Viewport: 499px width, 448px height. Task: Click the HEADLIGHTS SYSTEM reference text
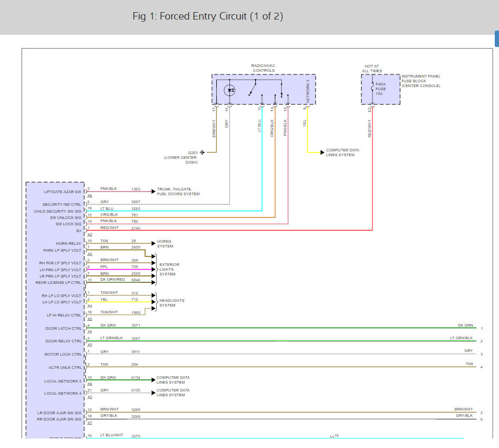pos(172,303)
